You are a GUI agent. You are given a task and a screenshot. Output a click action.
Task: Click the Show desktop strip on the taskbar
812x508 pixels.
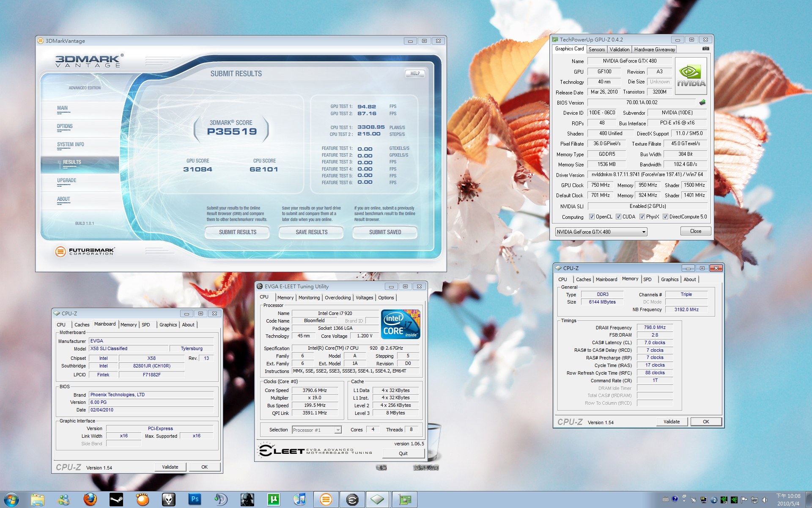point(809,500)
